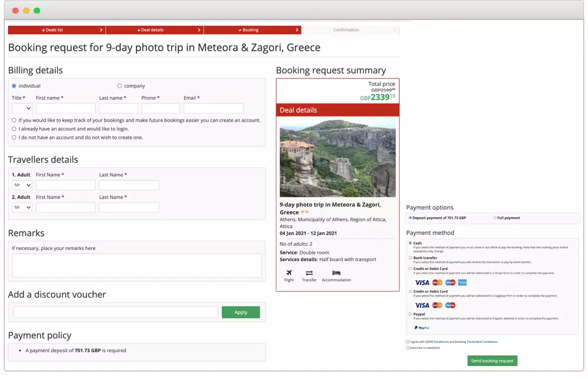Click the Remarks text area
588x380 pixels.
click(136, 265)
